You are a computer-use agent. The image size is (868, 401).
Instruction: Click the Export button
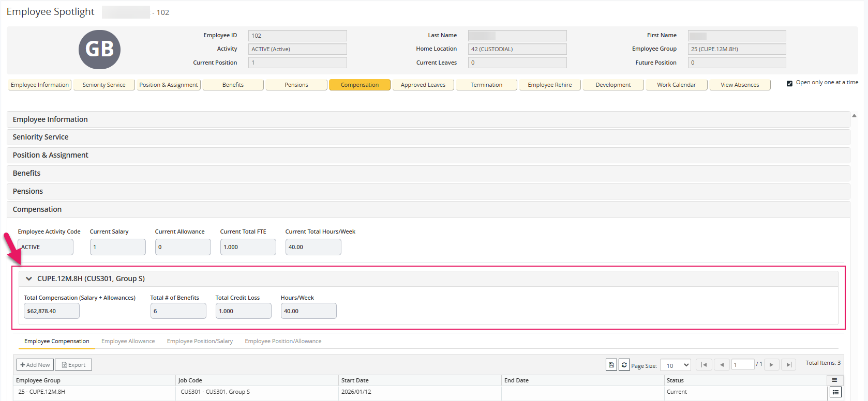coord(73,365)
